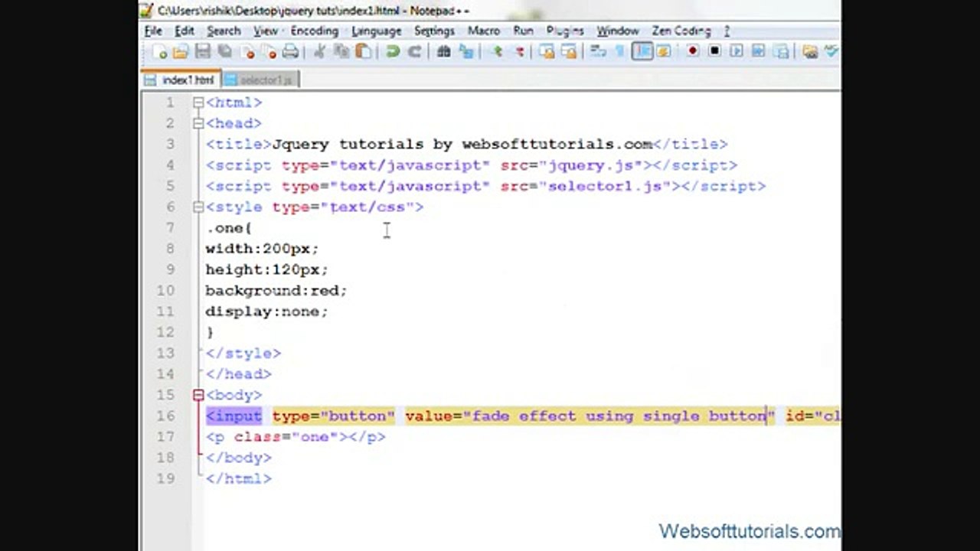Play back the recorded macro

point(737,51)
